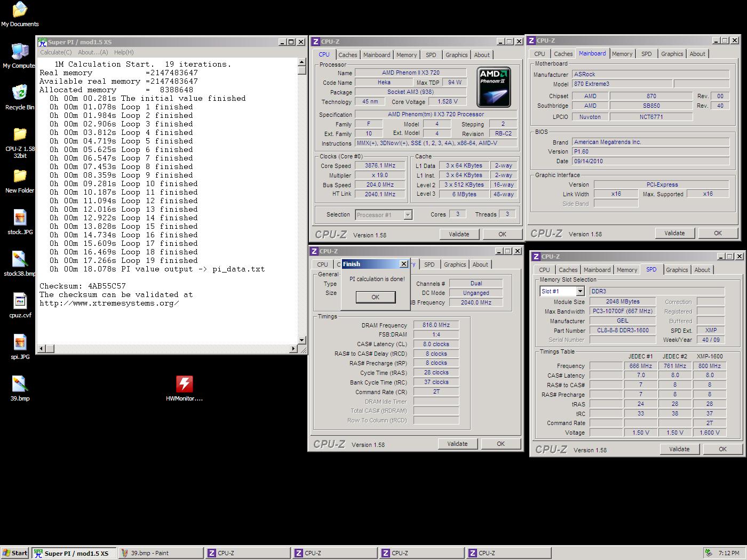747x560 pixels.
Task: Confirm OK in Finish dialog
Action: coord(375,297)
